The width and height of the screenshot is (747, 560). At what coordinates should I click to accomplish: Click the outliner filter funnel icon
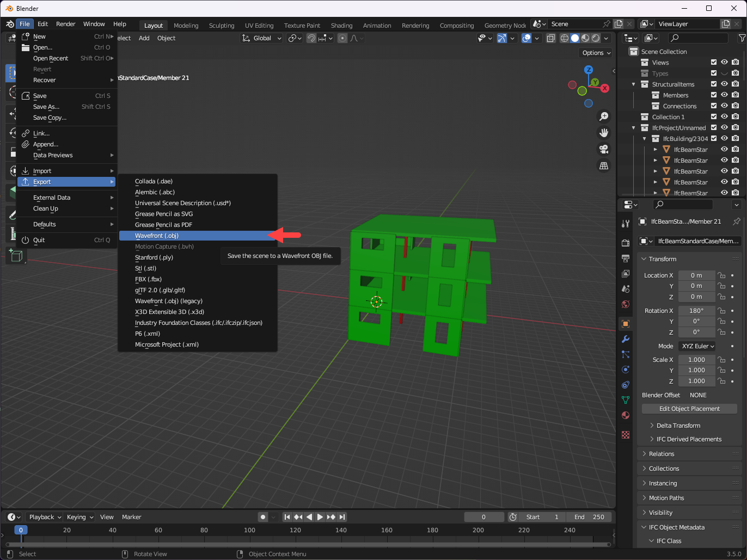[x=742, y=38]
